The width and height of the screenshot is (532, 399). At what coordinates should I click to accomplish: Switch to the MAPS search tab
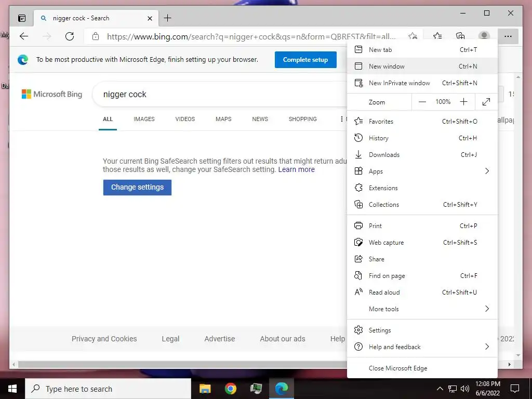click(x=223, y=119)
